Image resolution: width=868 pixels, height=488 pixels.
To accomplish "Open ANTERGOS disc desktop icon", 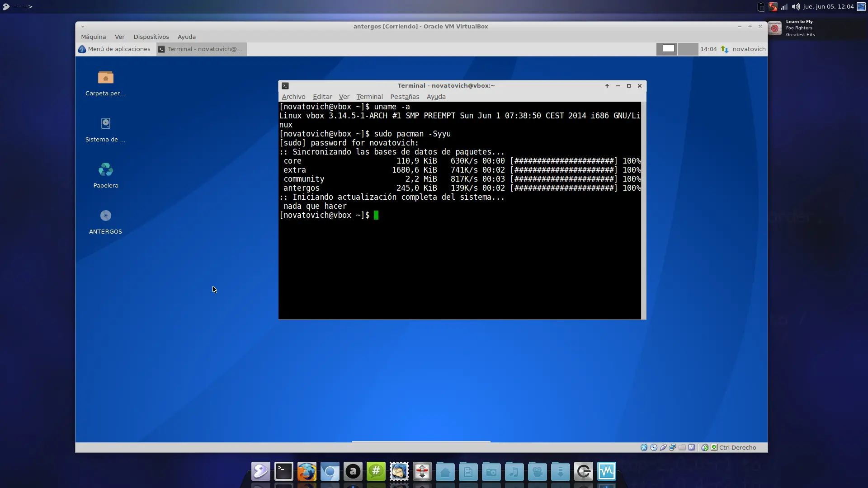I will coord(105,222).
